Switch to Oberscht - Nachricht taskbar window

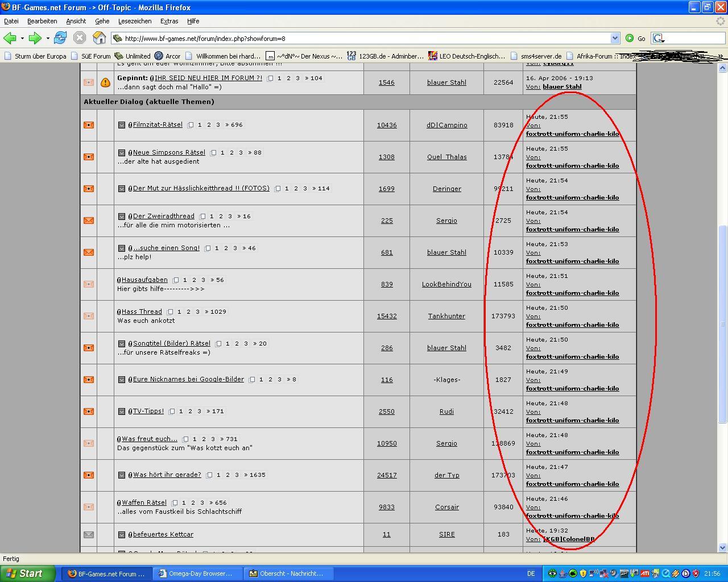click(x=289, y=573)
